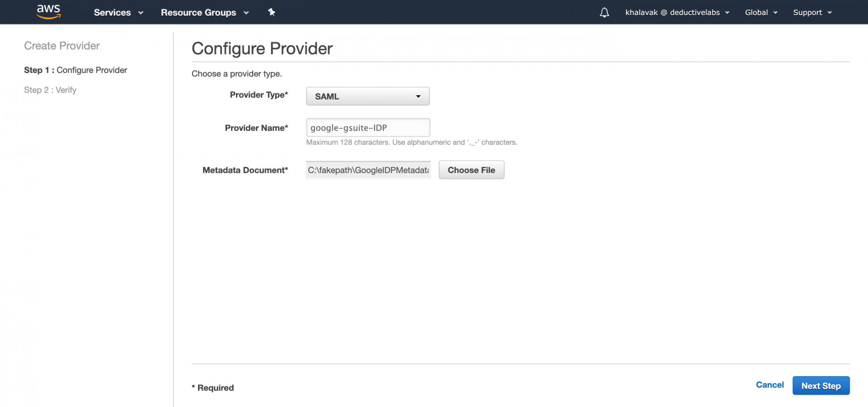This screenshot has width=868, height=407.
Task: Open the Provider Type SAML dropdown
Action: pos(368,96)
